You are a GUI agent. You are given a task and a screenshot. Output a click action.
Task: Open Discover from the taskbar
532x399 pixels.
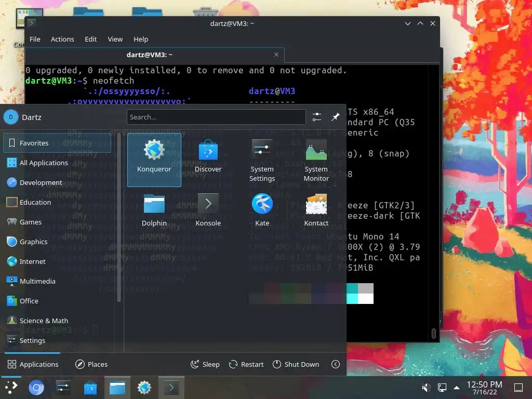click(x=90, y=388)
